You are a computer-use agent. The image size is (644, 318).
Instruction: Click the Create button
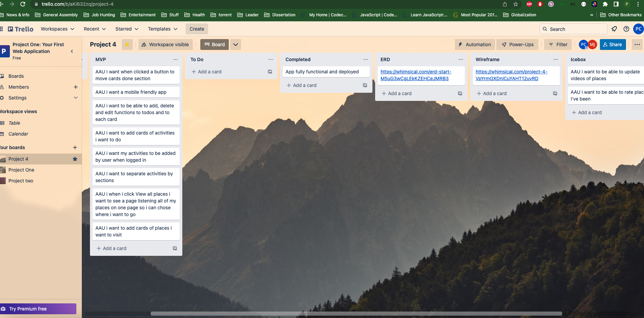(197, 29)
